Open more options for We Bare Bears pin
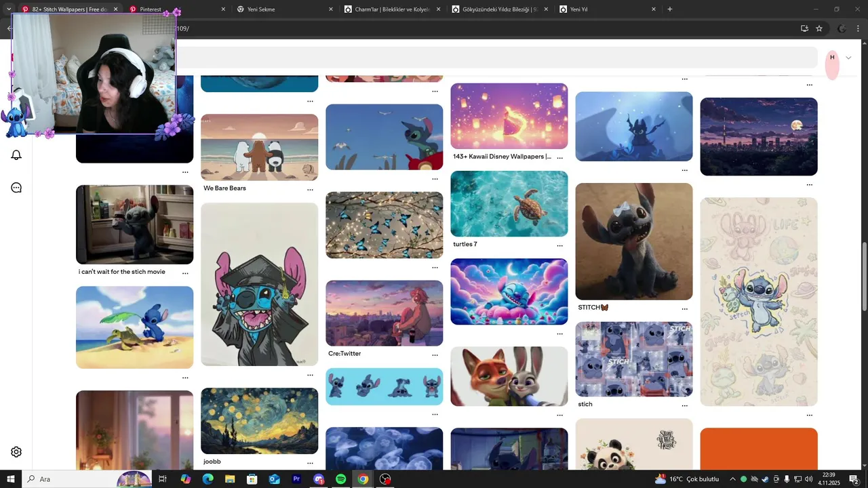Image resolution: width=868 pixels, height=488 pixels. click(x=310, y=189)
